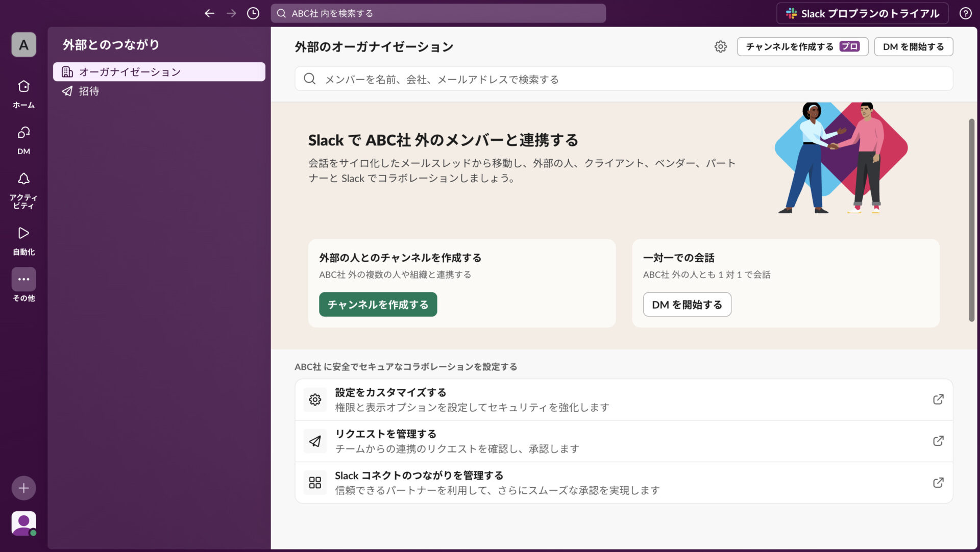Click the plus button to create something new
Screen dimensions: 980x552
point(23,488)
